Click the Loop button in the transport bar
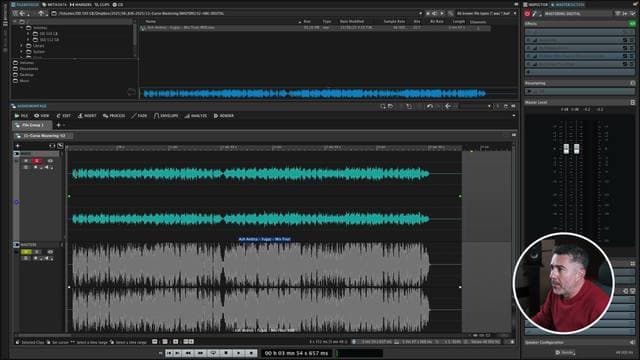The height and width of the screenshot is (360, 640). (x=213, y=353)
